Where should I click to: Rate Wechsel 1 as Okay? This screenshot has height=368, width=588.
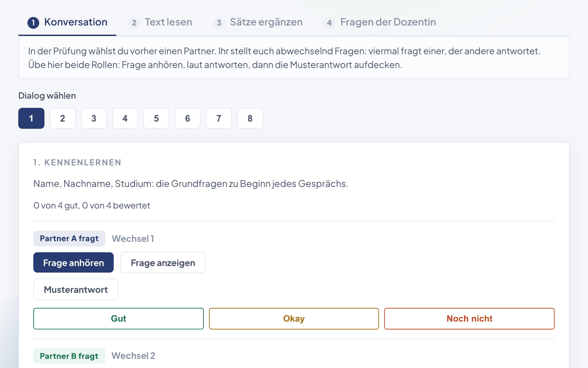294,318
